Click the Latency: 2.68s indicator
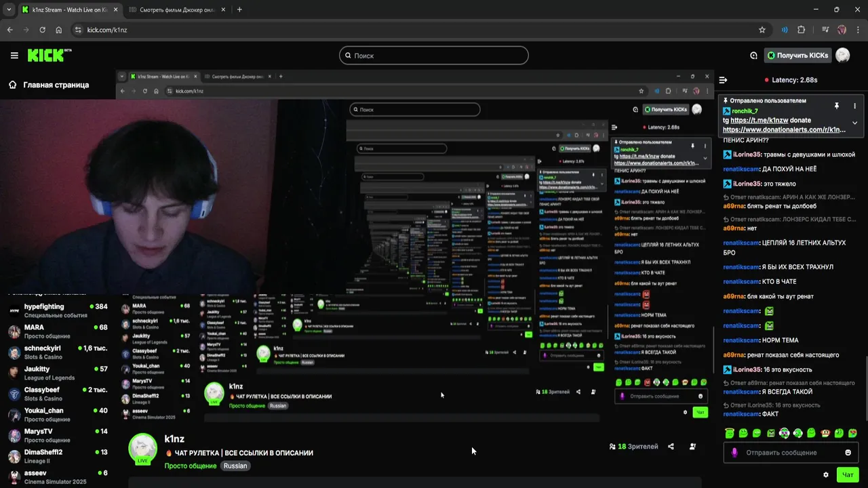The width and height of the screenshot is (868, 488). [790, 80]
